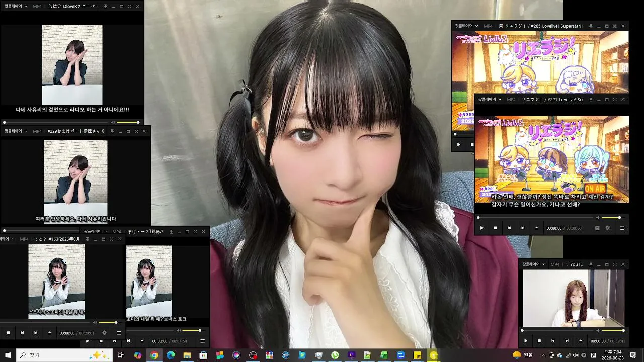644x362 pixels.
Task: Pin the #221 リエラジ player on top
Action: [591, 100]
